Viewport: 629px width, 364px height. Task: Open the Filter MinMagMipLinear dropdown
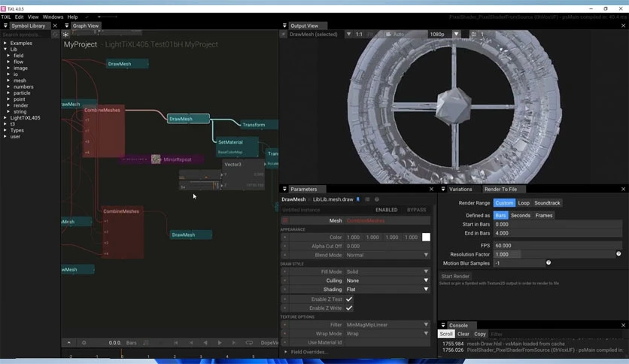(x=387, y=325)
